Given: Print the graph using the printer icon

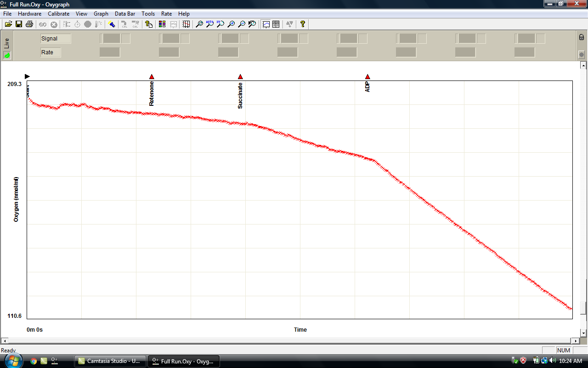Looking at the screenshot, I should pyautogui.click(x=29, y=24).
